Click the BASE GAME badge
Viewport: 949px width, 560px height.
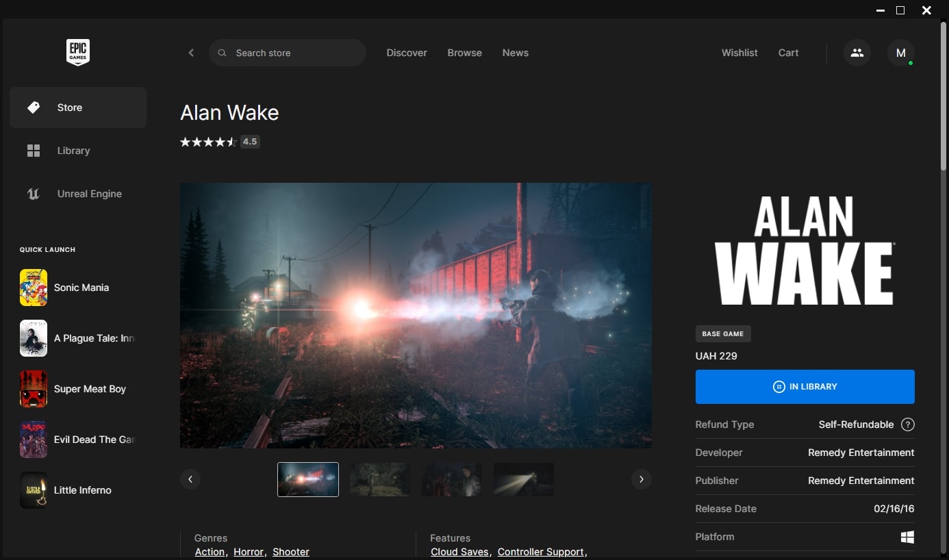pos(723,334)
